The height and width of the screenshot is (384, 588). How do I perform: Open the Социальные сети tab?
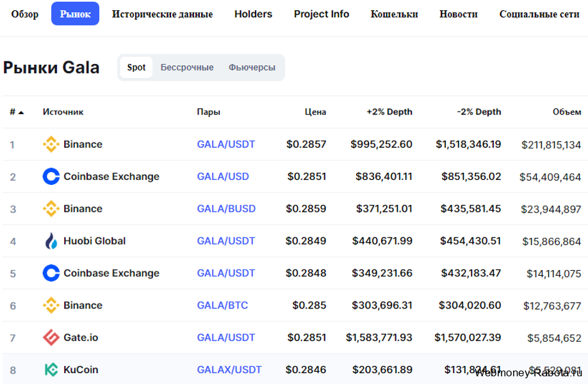[x=539, y=14]
